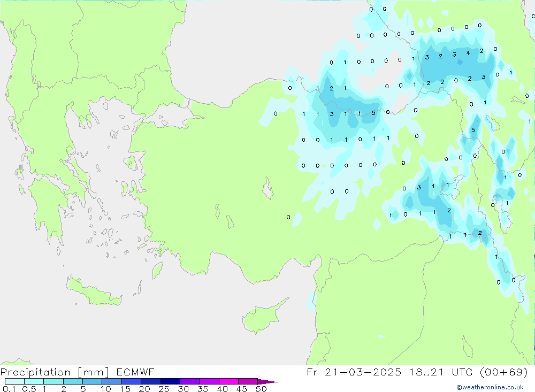Click the precipitation value "4" on the map

468,53
